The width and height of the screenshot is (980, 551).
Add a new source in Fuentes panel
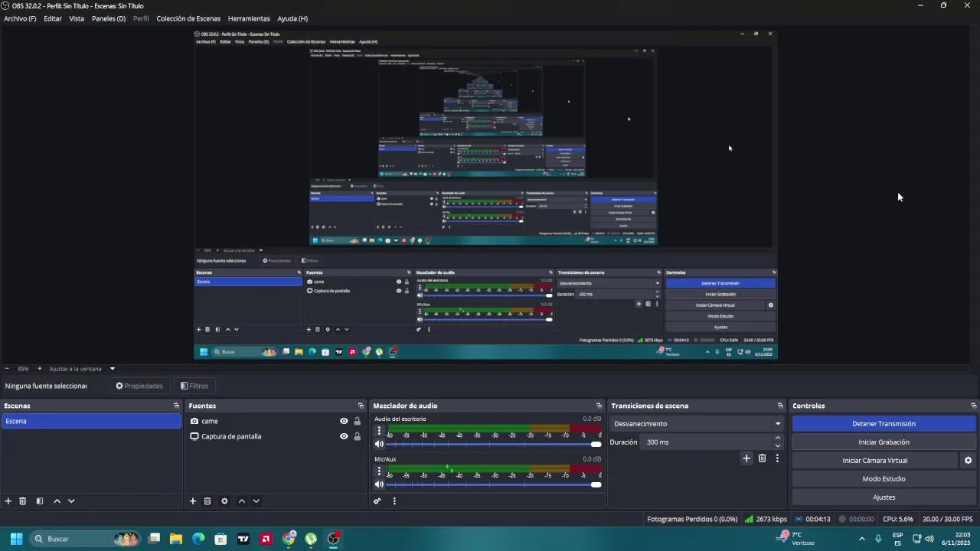193,501
